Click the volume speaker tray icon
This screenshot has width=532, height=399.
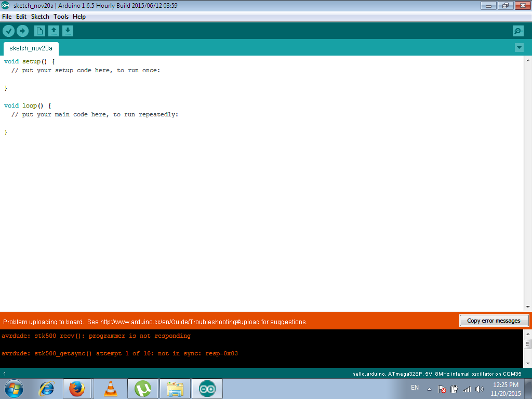[x=480, y=389]
